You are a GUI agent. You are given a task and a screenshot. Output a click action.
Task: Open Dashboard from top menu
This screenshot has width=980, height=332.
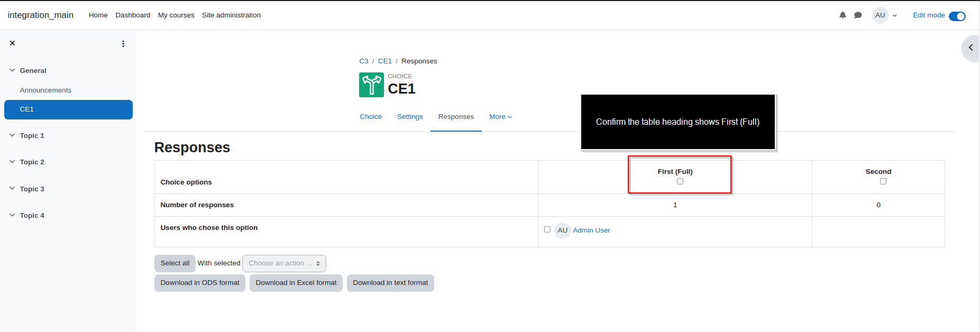[x=133, y=15]
